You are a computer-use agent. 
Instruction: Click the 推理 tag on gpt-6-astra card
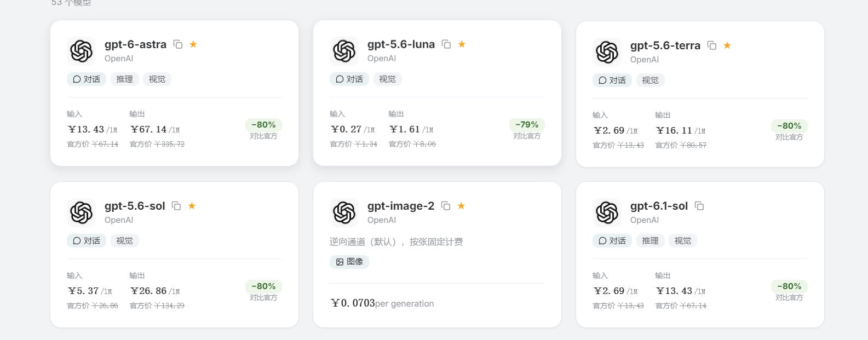(125, 79)
